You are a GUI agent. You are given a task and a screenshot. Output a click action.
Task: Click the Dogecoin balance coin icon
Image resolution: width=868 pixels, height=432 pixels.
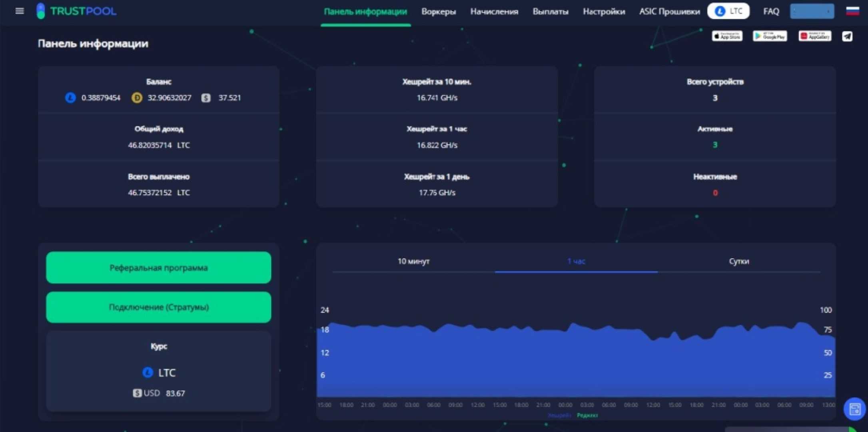[137, 98]
